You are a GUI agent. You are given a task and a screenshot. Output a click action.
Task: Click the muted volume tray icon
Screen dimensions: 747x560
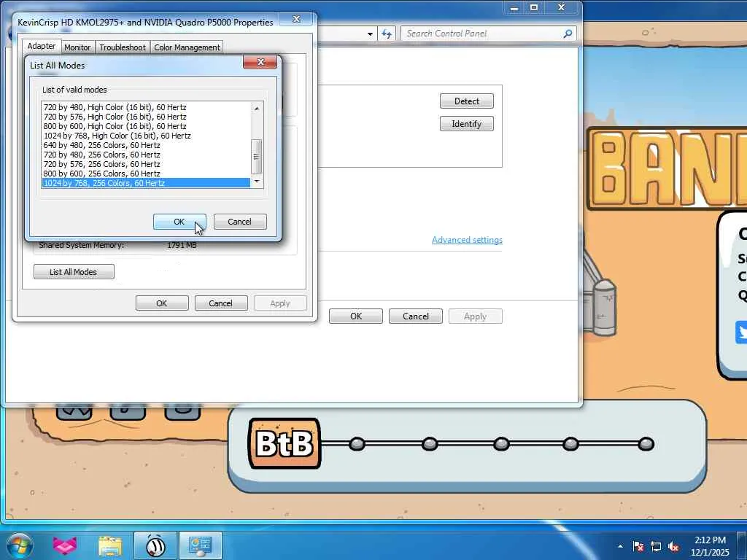click(673, 547)
